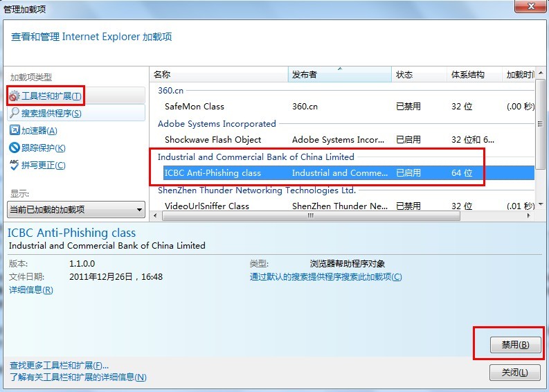
Task: Click 已禁用 status of VideoUrlSniffer Class
Action: point(408,206)
